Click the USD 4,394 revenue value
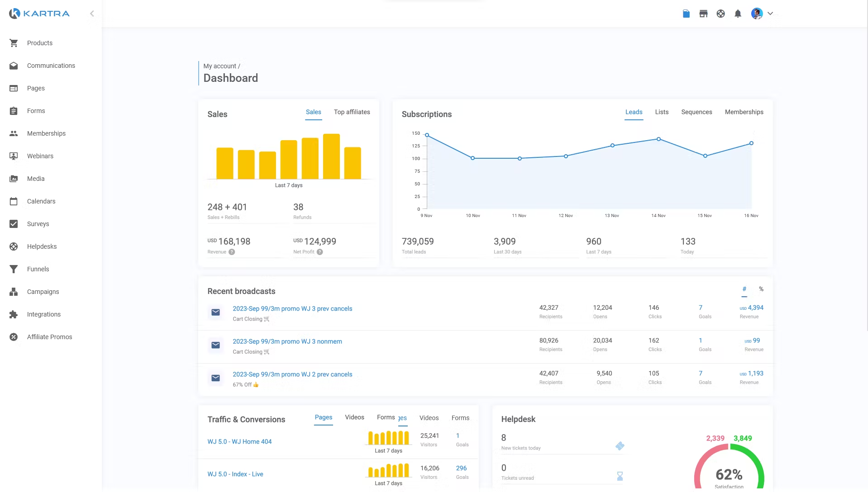 [751, 308]
